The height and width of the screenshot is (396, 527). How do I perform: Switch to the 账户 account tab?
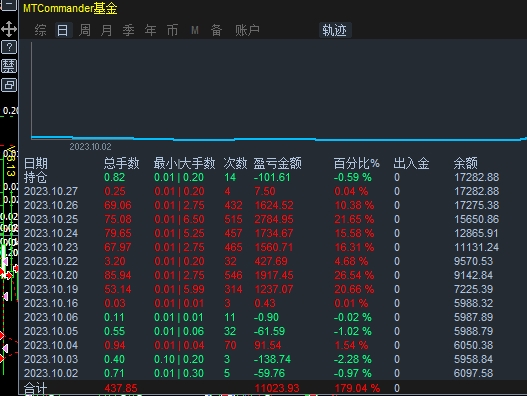[x=247, y=30]
